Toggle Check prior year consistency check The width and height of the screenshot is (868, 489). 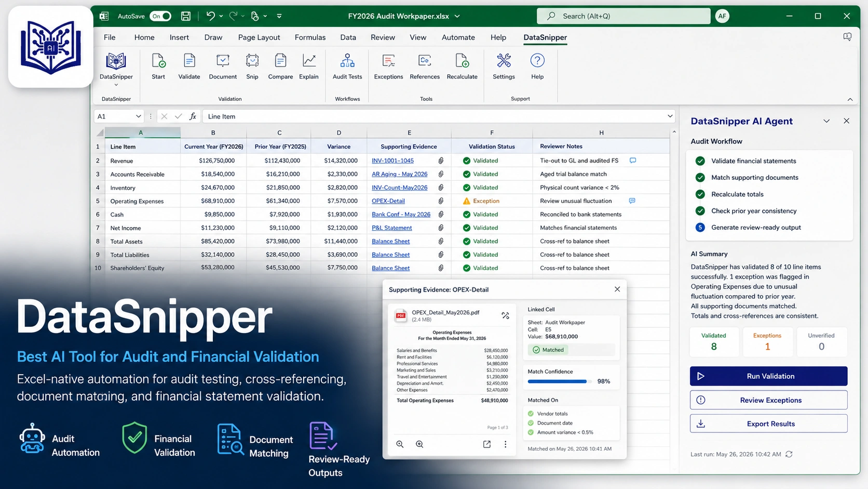[700, 211]
